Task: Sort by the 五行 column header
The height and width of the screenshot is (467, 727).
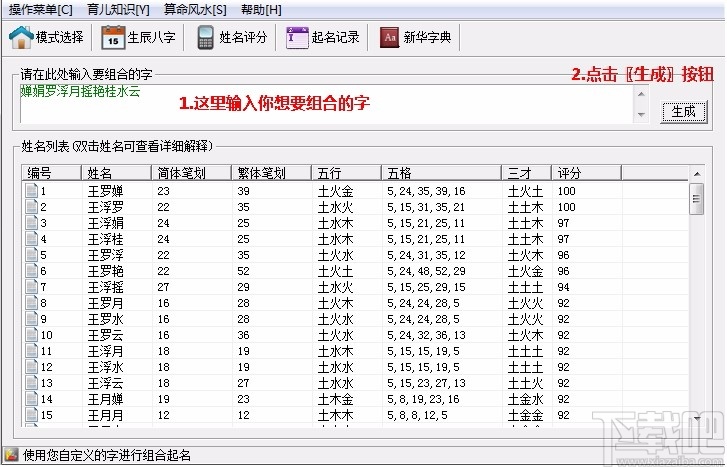Action: pos(346,173)
